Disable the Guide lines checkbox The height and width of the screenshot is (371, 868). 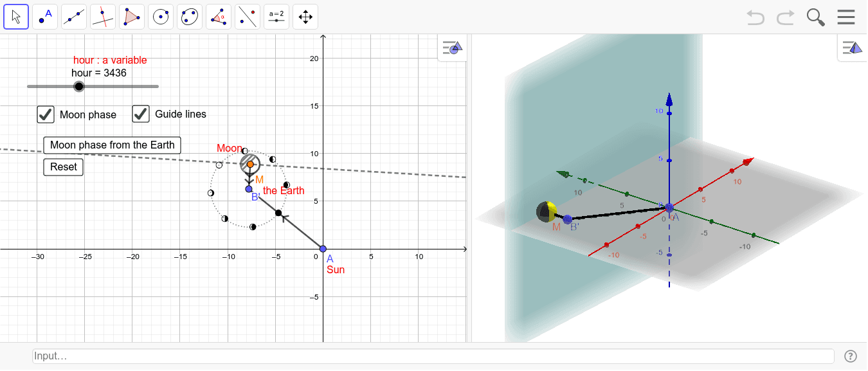tap(141, 114)
